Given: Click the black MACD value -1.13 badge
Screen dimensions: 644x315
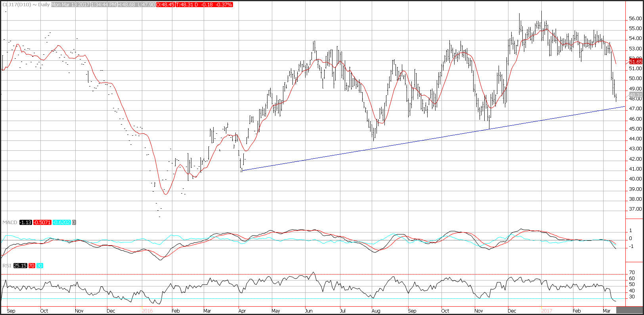Looking at the screenshot, I should point(25,223).
